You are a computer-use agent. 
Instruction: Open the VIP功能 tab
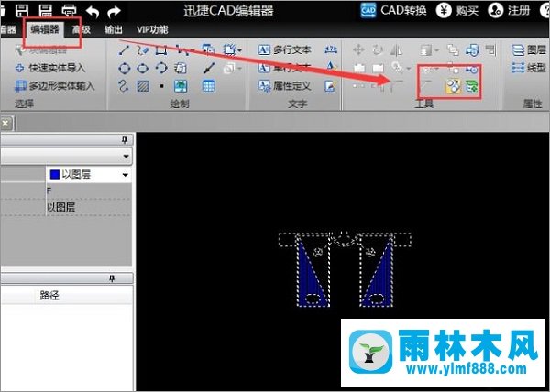pos(152,30)
